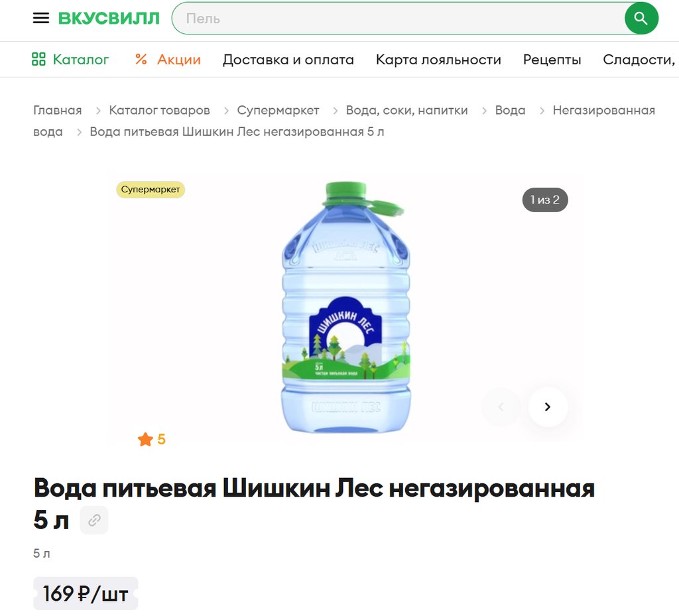The image size is (679, 616).
Task: Open Каталог with grid icon
Action: point(70,59)
